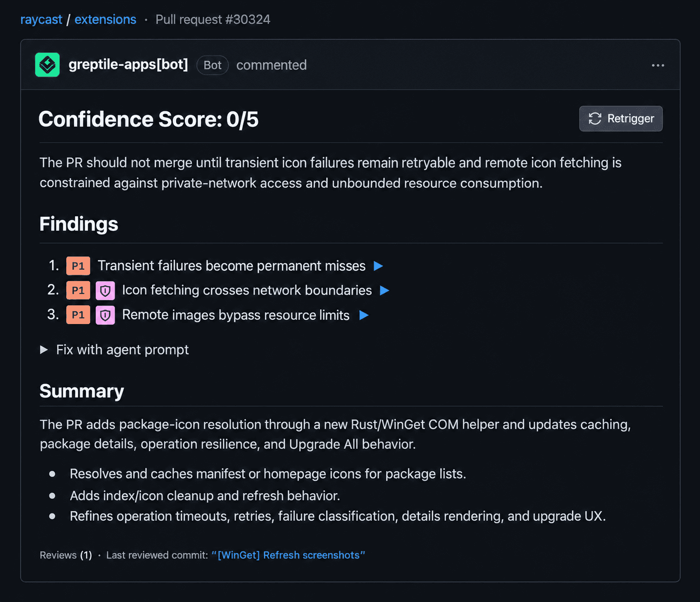Click the greptile-apps bot avatar icon
This screenshot has height=602, width=700.
coord(48,65)
